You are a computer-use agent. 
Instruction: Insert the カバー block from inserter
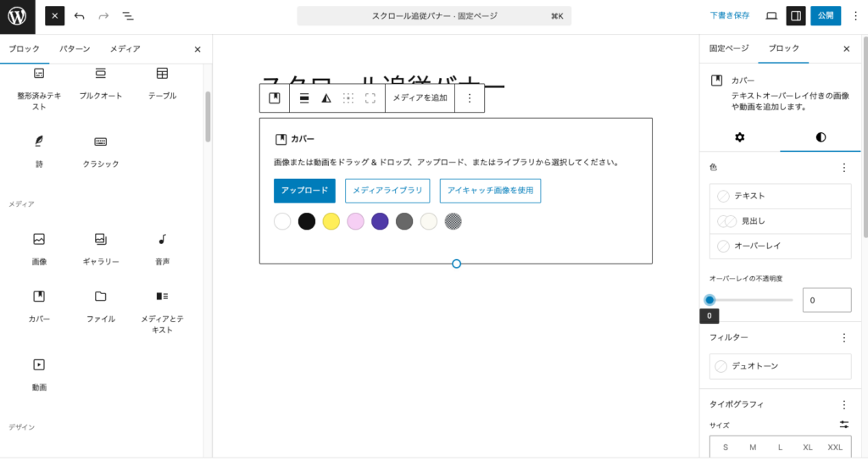(39, 306)
